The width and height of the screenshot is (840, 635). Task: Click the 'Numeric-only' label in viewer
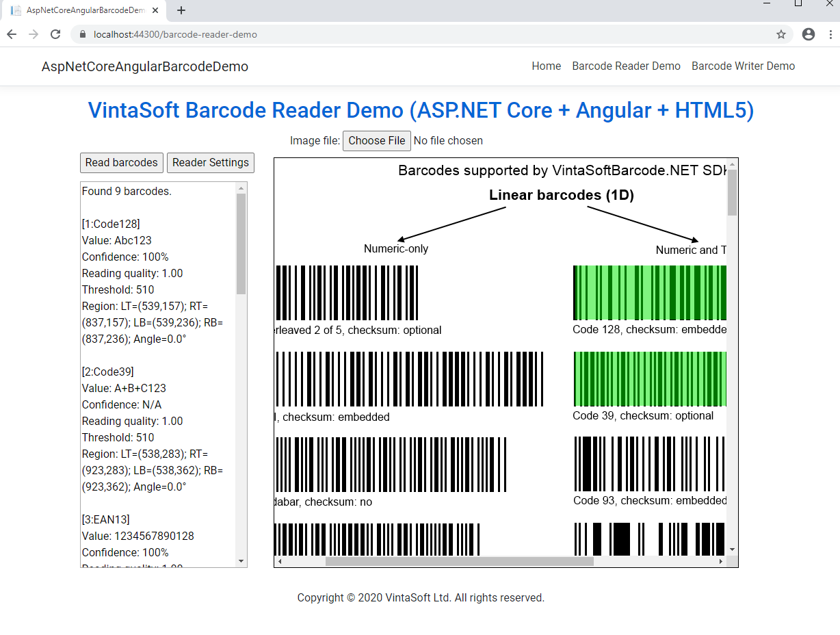click(x=396, y=248)
